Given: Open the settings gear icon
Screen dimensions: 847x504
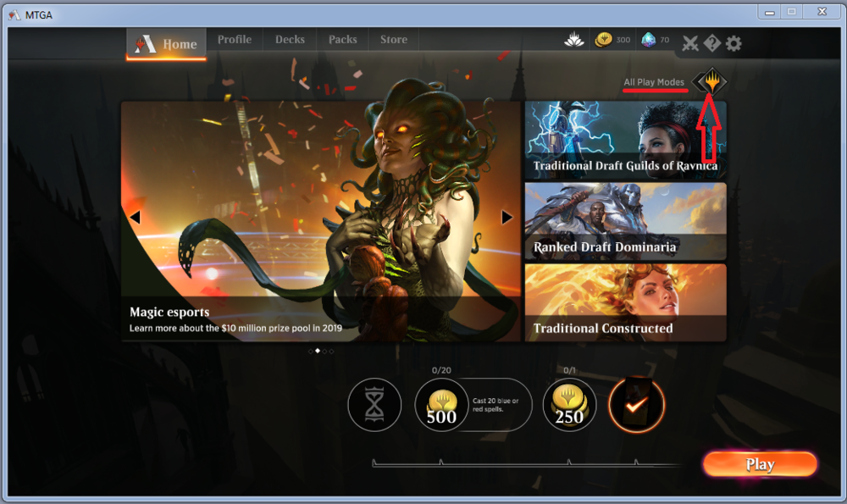Looking at the screenshot, I should point(734,43).
